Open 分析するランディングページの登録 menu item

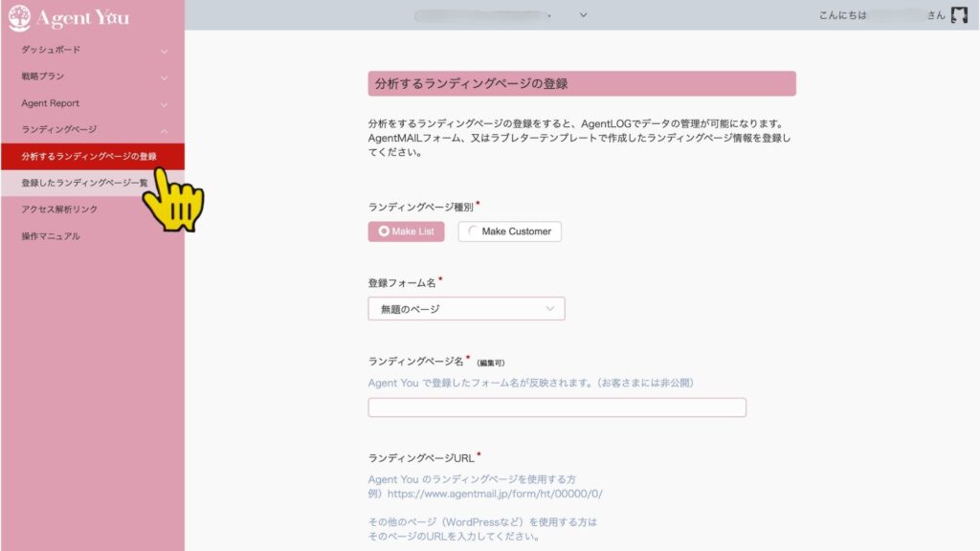point(88,156)
